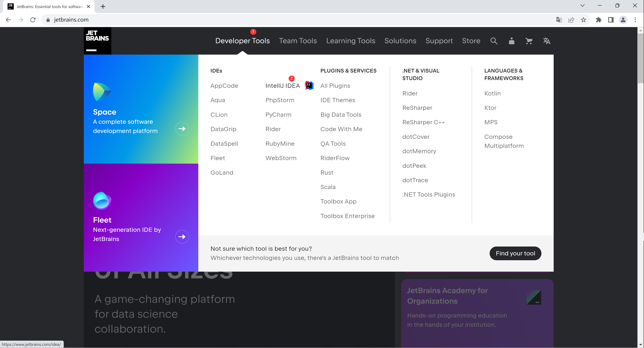Viewport: 644px width, 348px height.
Task: Toggle the browser side panel
Action: pos(611,20)
